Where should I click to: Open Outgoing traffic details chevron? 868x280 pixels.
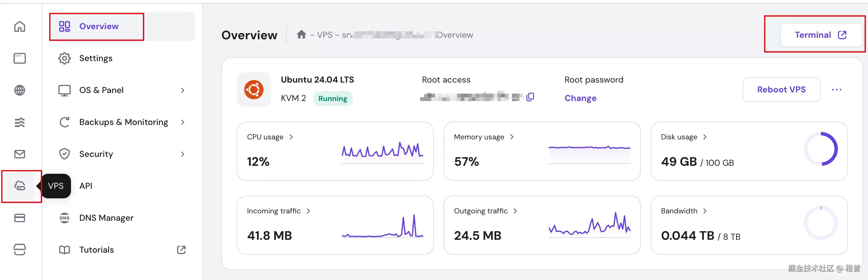pyautogui.click(x=515, y=211)
